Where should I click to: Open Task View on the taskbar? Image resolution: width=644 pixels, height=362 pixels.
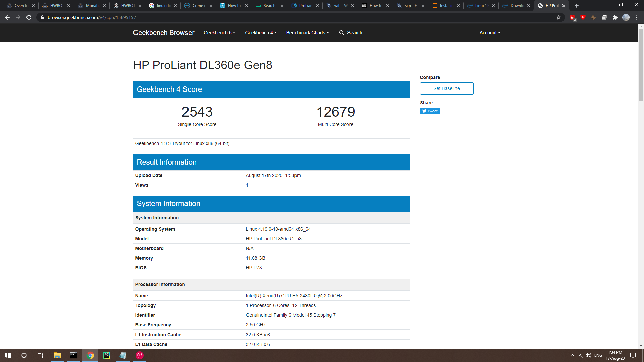click(40, 355)
